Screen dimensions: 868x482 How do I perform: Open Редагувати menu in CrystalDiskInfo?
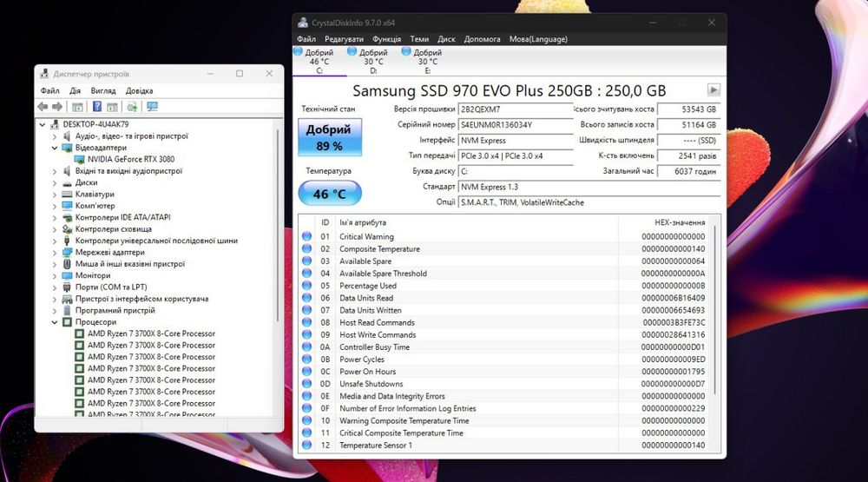pyautogui.click(x=344, y=39)
